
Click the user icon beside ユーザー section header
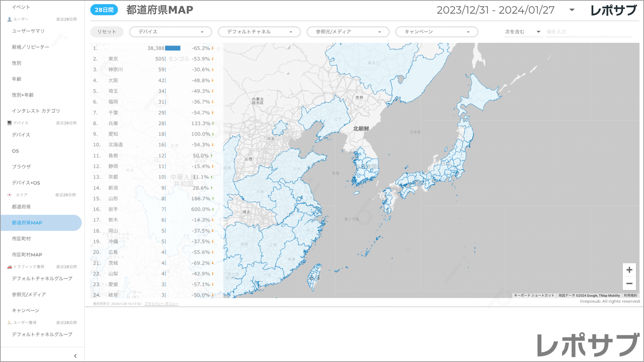coord(9,20)
